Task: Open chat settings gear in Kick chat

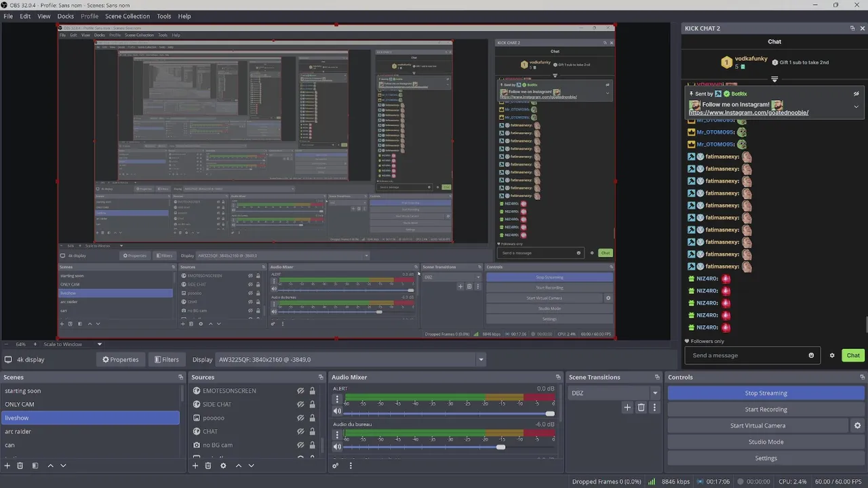Action: pyautogui.click(x=832, y=355)
